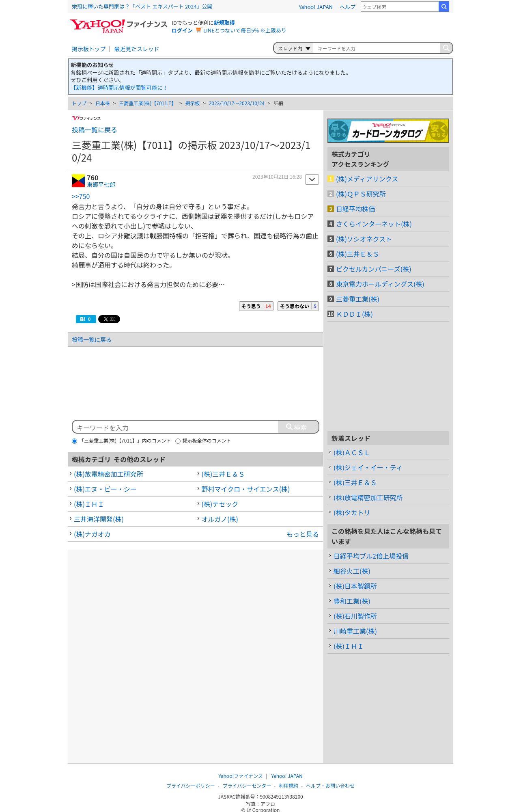Select the 掲示板全体のコメント radio button
The width and height of the screenshot is (521, 812).
point(178,441)
